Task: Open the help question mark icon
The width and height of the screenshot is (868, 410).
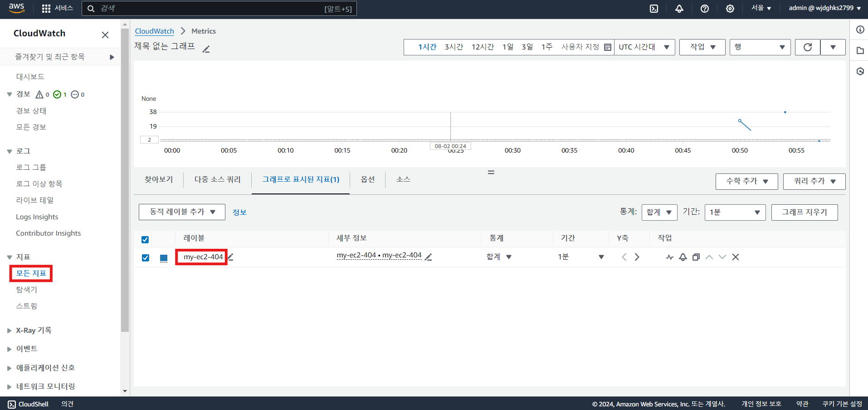Action: tap(705, 9)
